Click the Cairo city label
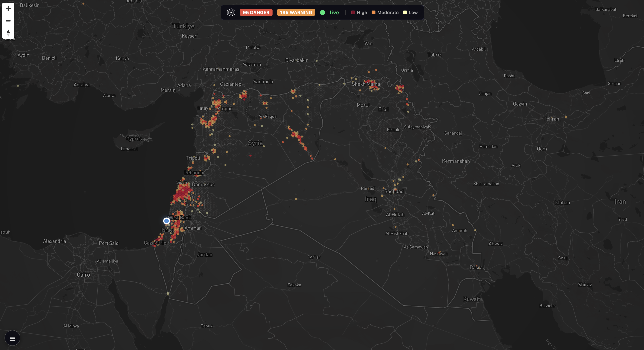 tap(83, 275)
